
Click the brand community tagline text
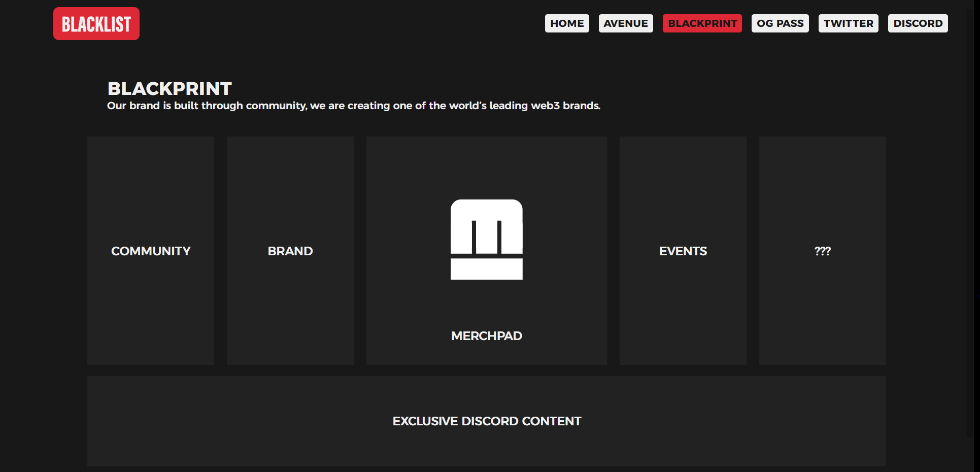point(354,106)
